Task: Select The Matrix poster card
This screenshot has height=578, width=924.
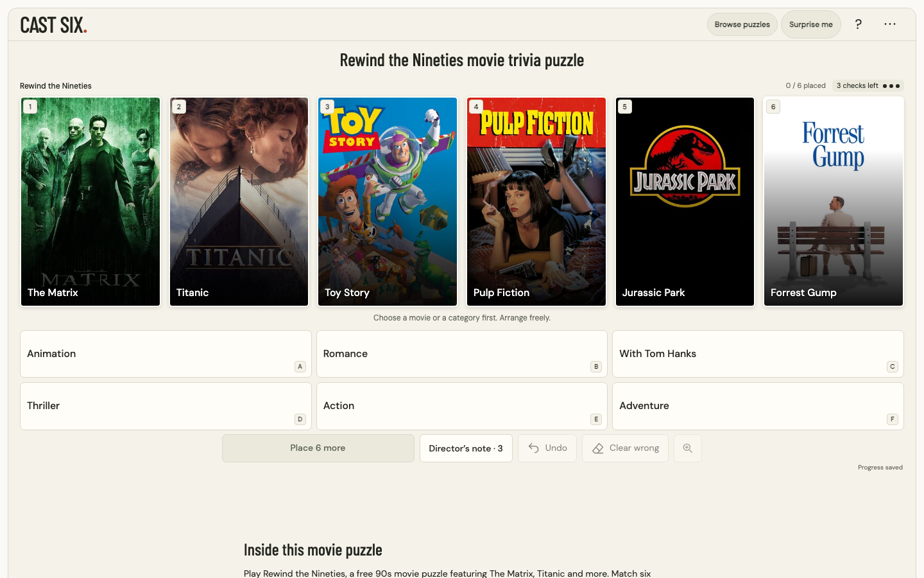Action: coord(90,202)
